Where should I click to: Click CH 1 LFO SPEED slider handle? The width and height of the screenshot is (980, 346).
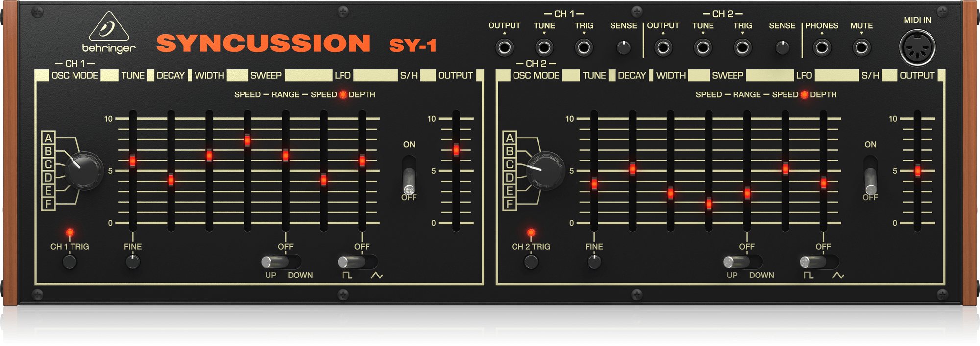[x=324, y=180]
